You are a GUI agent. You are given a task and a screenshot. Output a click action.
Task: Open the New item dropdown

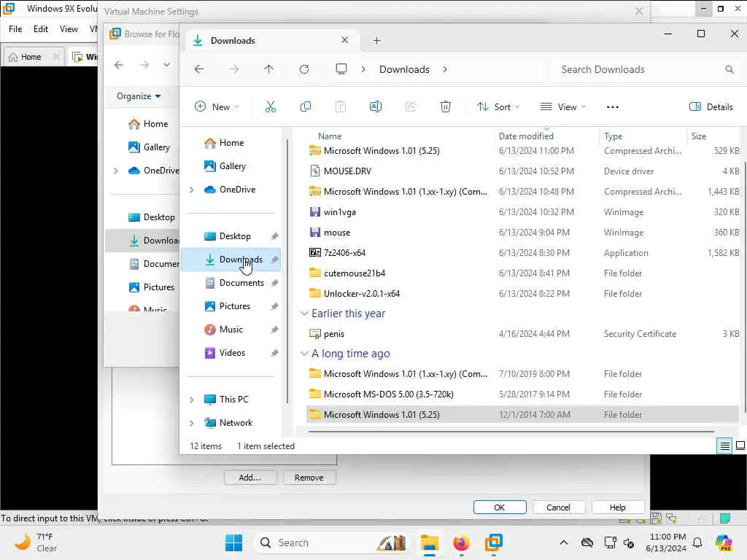pyautogui.click(x=217, y=106)
